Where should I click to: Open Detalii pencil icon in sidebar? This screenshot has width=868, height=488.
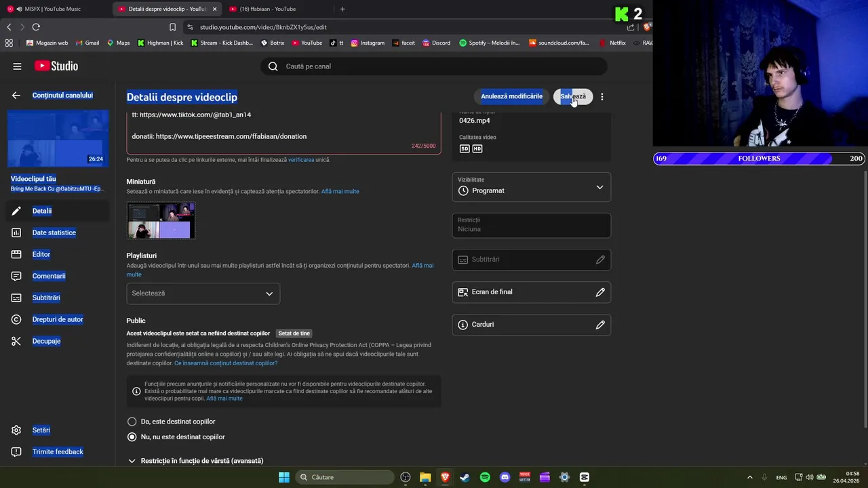(16, 211)
